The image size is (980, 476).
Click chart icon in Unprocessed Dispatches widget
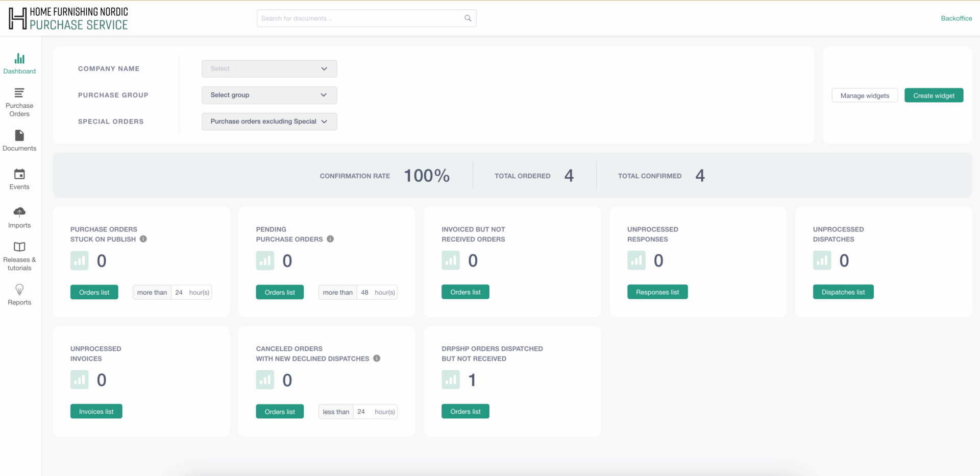click(x=822, y=261)
